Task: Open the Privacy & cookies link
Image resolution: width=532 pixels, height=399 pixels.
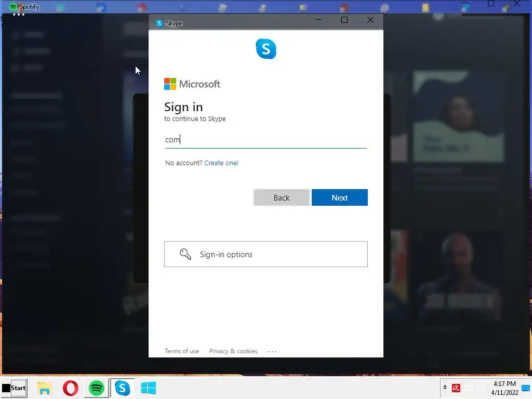Action: coord(233,351)
